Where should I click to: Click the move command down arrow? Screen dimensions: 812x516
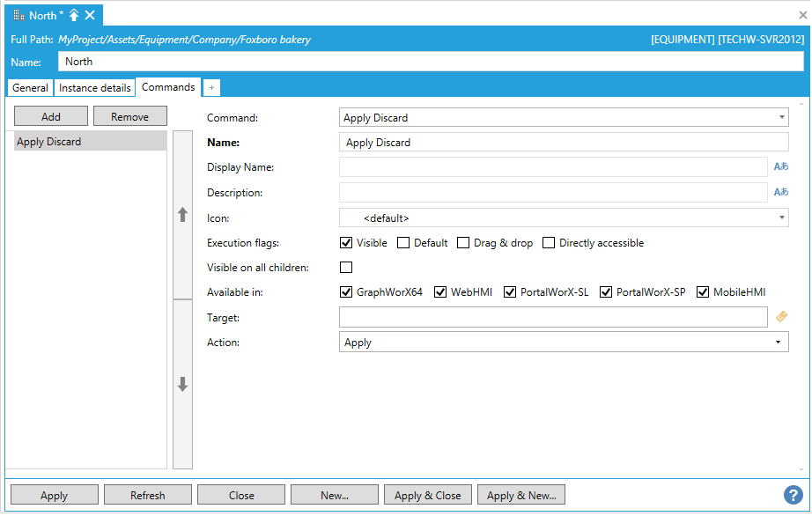click(183, 384)
